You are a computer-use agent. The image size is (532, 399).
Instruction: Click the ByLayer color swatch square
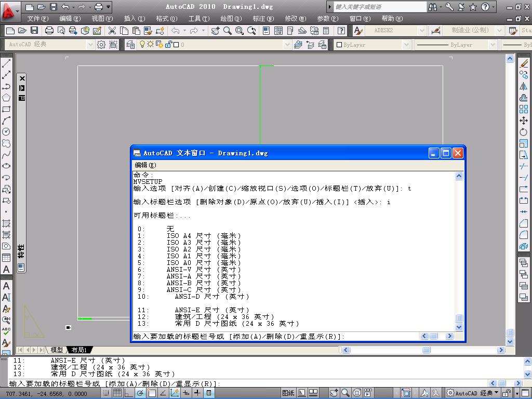click(x=339, y=45)
